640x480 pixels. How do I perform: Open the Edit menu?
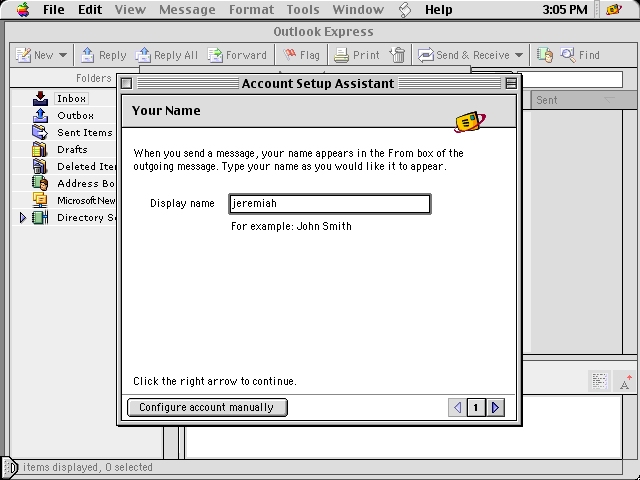pos(90,9)
